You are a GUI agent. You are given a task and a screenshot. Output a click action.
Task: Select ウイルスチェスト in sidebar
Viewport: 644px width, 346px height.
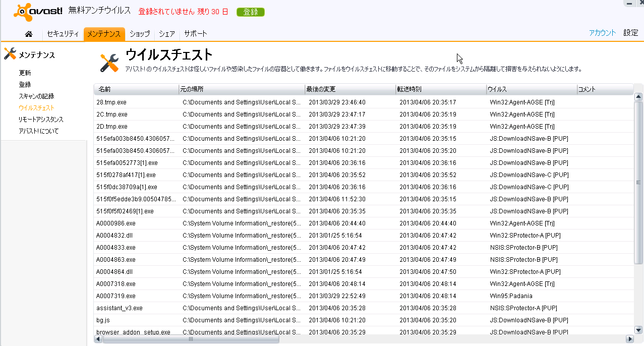click(x=36, y=107)
